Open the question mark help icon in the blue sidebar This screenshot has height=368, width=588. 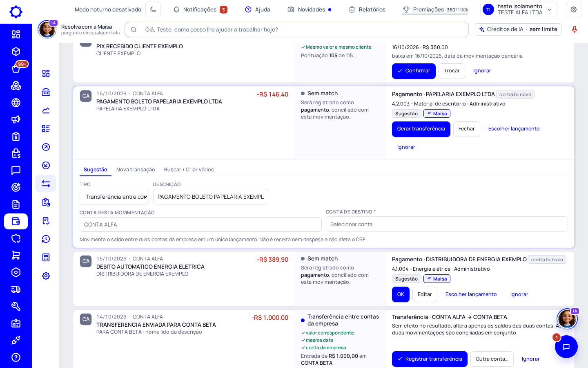click(x=16, y=357)
